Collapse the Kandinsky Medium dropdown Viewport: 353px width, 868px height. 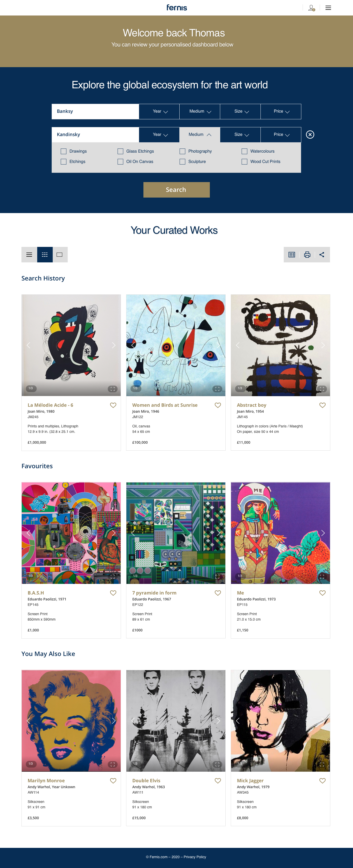coord(199,135)
